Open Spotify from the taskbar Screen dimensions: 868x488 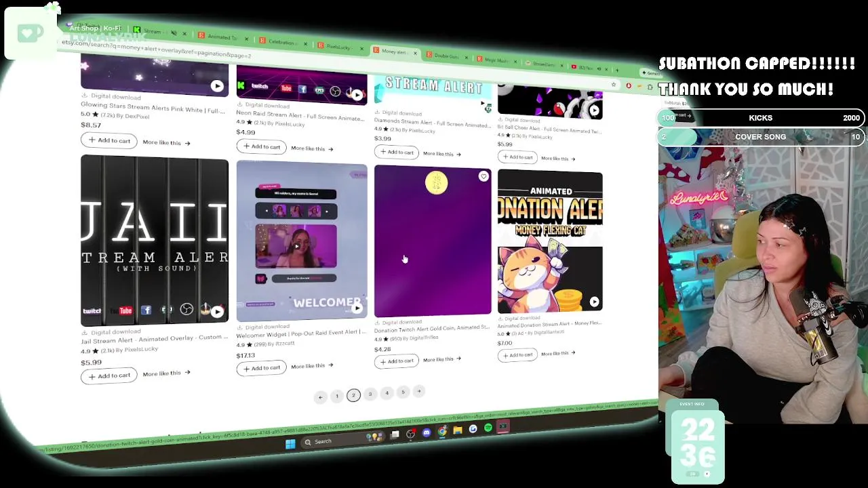pyautogui.click(x=488, y=428)
